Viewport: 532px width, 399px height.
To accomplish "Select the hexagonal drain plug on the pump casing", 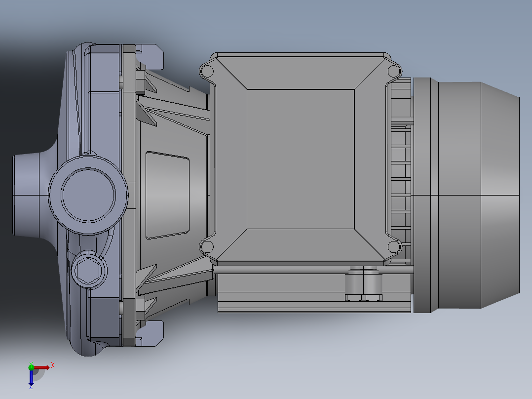I will point(89,270).
